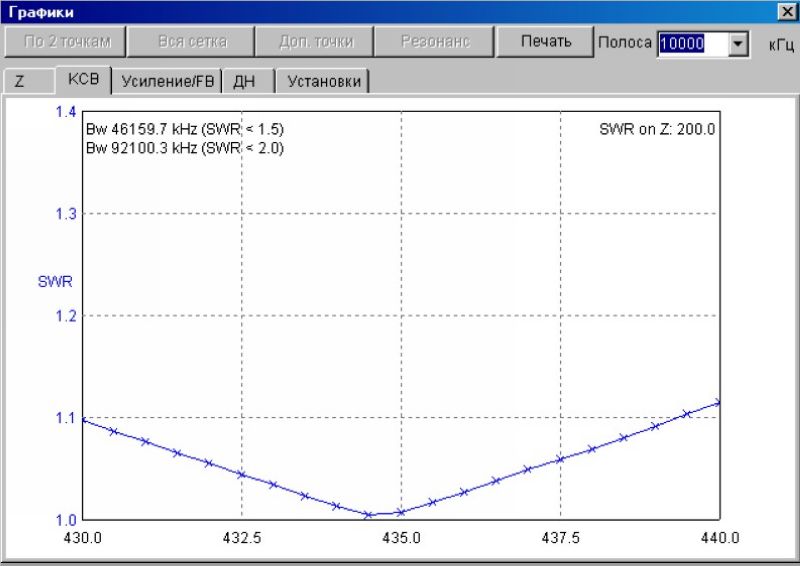800x566 pixels.
Task: Click the Полоса field showing 10000
Action: (x=692, y=43)
